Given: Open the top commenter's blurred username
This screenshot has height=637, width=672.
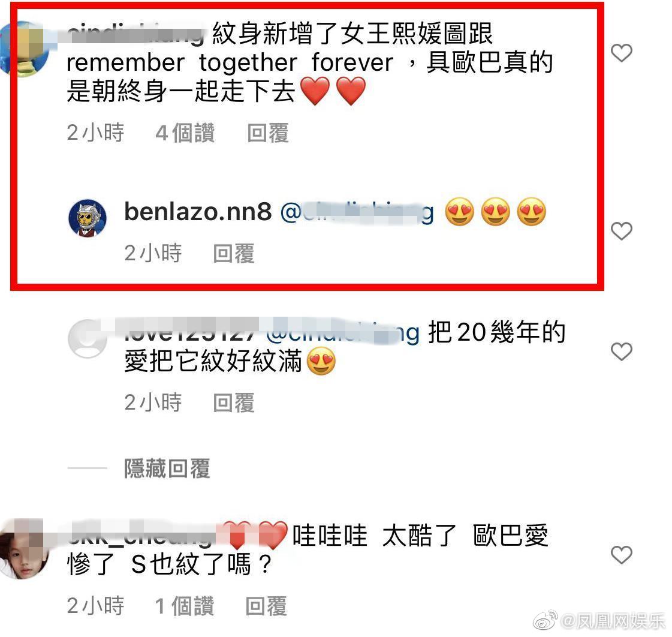Looking at the screenshot, I should pos(135,34).
